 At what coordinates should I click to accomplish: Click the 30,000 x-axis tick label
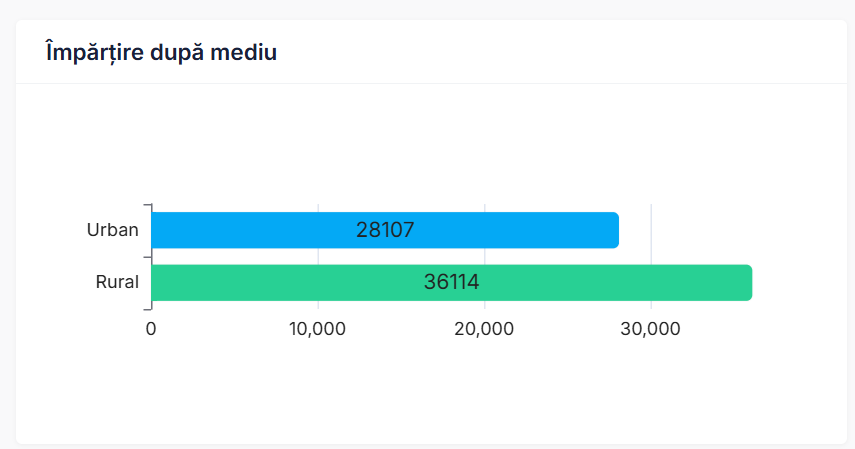click(651, 328)
